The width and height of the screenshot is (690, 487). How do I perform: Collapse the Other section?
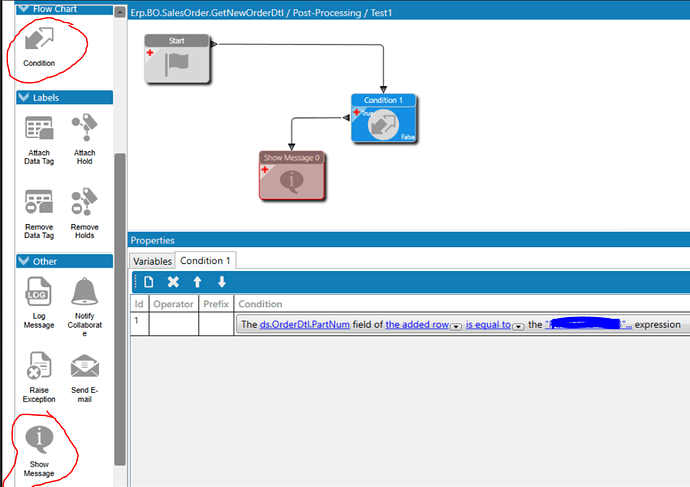[24, 261]
